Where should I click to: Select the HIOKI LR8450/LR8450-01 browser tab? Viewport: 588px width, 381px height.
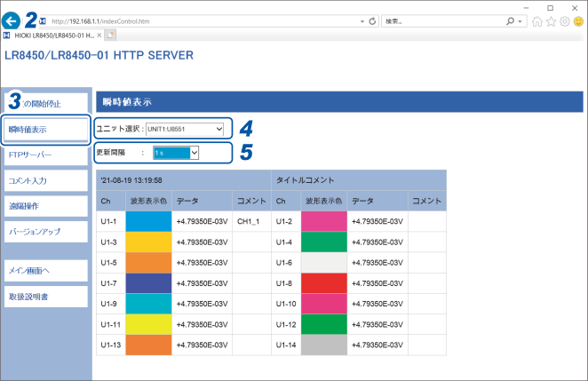tap(52, 36)
